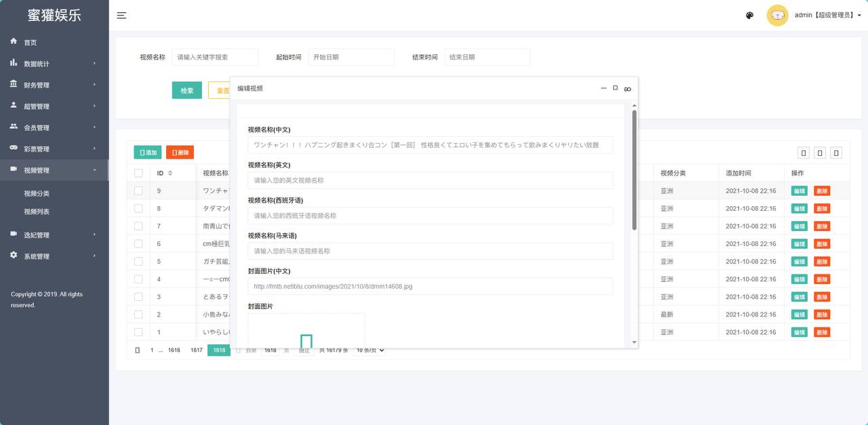868x425 pixels.
Task: Click the ID column sort icon
Action: (x=169, y=173)
